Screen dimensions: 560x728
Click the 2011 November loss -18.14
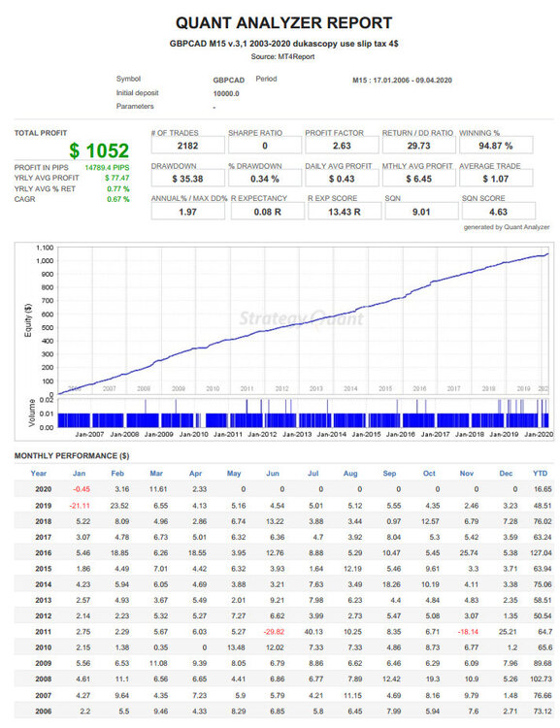click(x=468, y=632)
